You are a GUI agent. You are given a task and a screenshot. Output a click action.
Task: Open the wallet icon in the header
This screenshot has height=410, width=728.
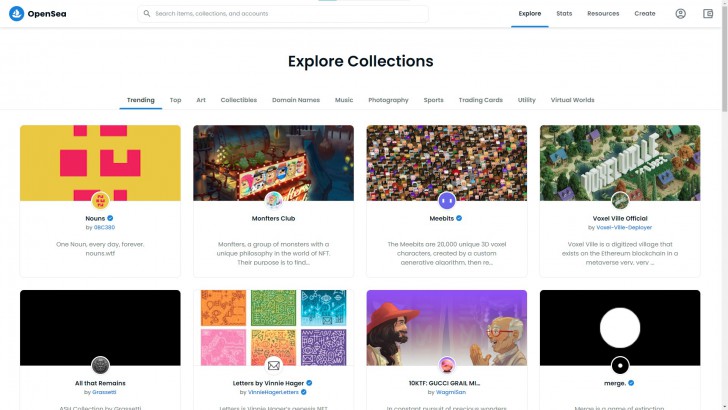pos(708,13)
